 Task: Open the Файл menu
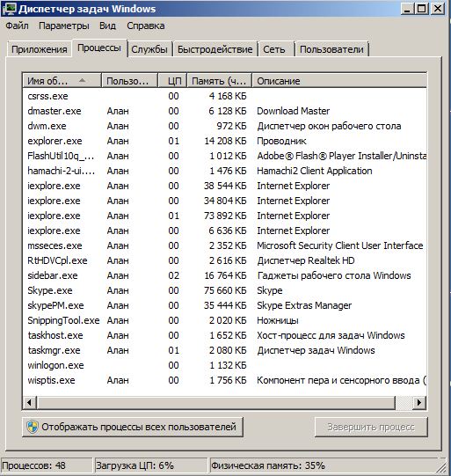(x=17, y=26)
